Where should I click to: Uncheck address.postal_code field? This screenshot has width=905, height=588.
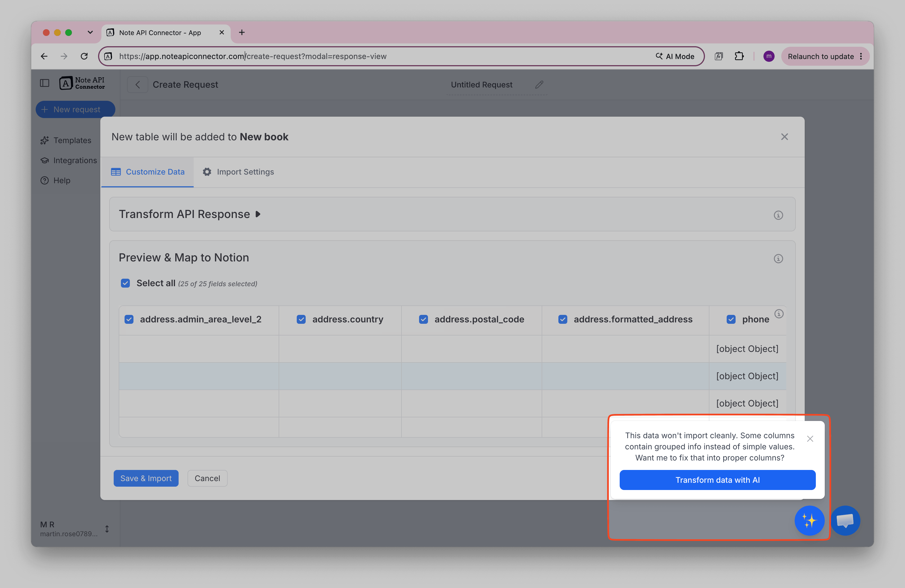[x=423, y=319]
